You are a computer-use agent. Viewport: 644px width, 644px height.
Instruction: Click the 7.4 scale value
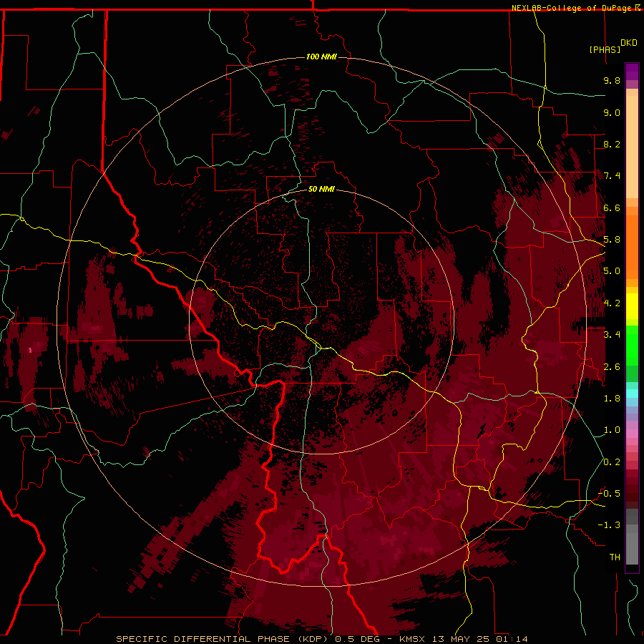click(x=612, y=176)
